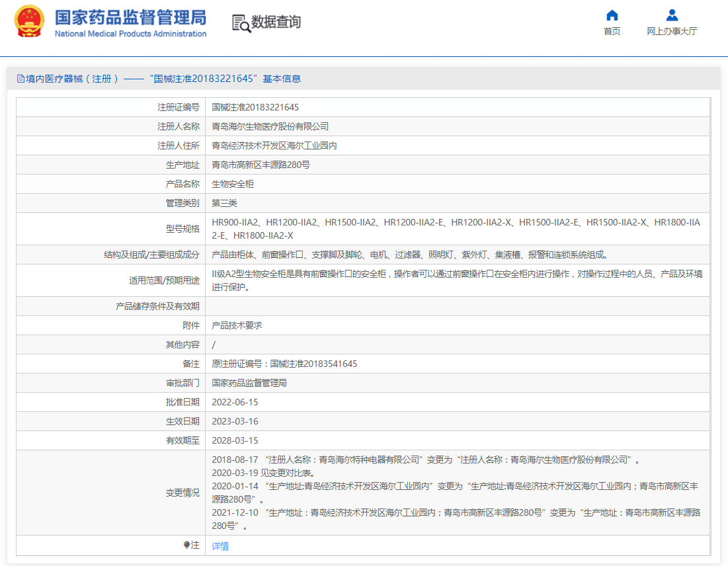This screenshot has height=566, width=728.
Task: Click the bulb icon beside 注
Action: [186, 546]
